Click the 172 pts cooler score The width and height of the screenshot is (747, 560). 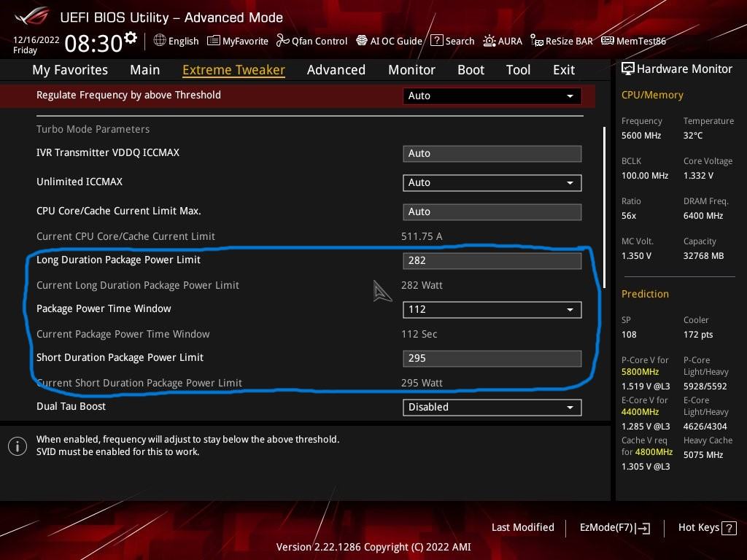(698, 335)
